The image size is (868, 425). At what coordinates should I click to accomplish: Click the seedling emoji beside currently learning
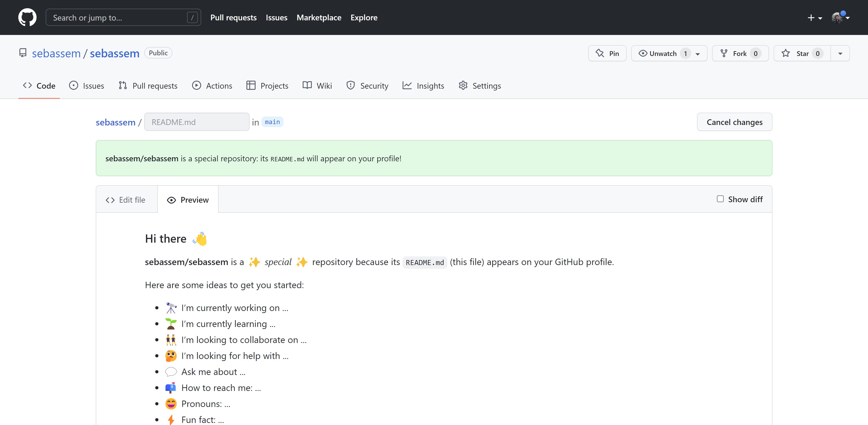[x=171, y=324]
